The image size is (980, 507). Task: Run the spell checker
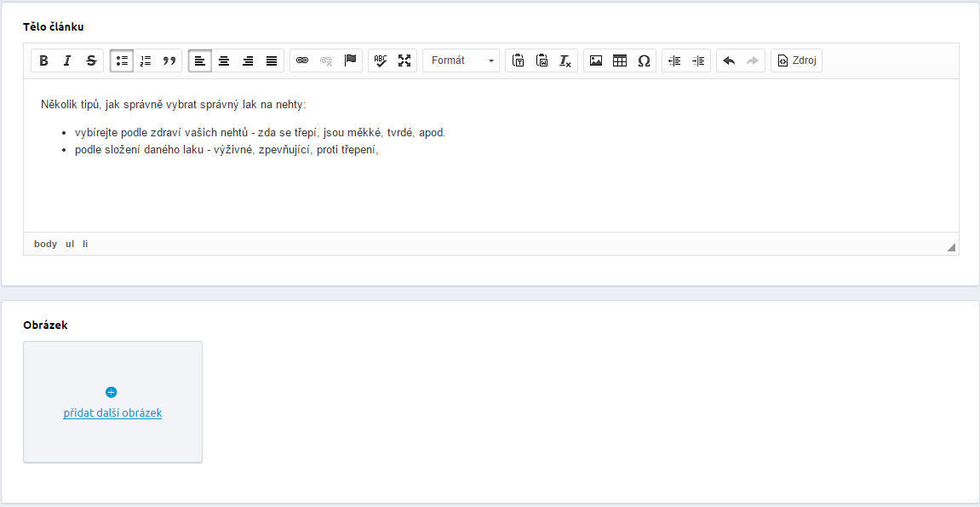pos(381,60)
